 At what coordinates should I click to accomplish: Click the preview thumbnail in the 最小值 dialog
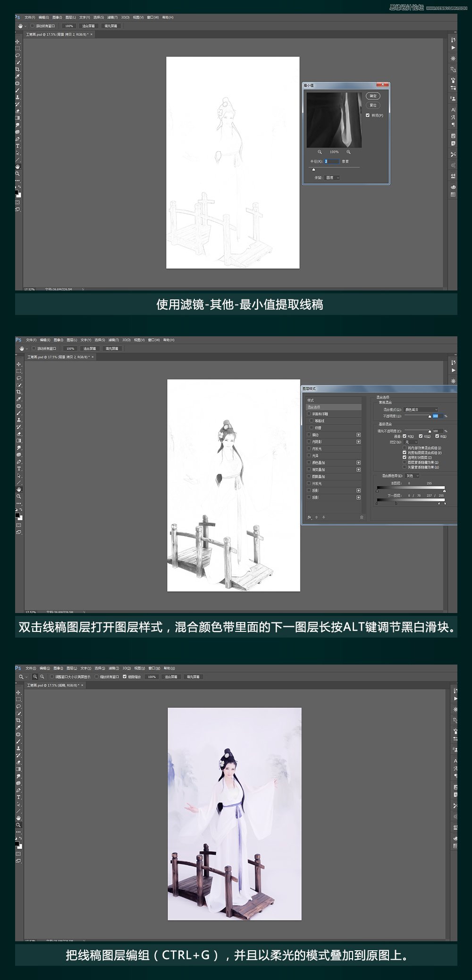point(335,120)
